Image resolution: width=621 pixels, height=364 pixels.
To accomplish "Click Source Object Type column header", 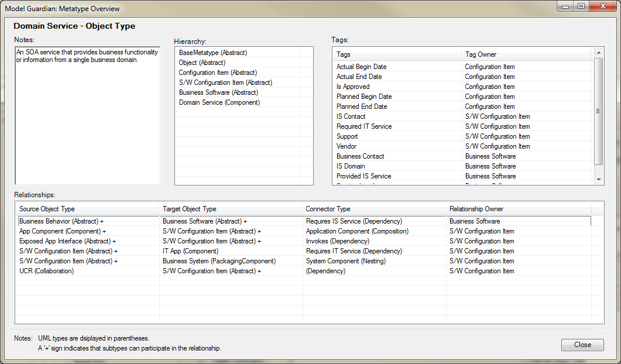I will pyautogui.click(x=87, y=209).
